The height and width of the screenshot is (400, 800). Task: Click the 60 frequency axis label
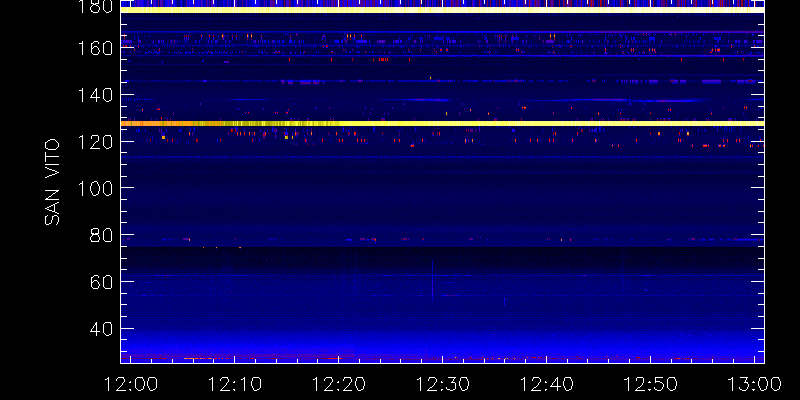coord(101,282)
